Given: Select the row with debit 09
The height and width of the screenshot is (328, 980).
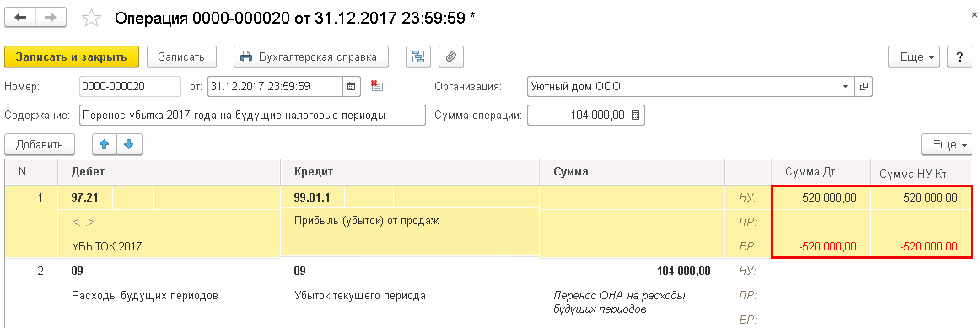Looking at the screenshot, I should click(x=489, y=295).
